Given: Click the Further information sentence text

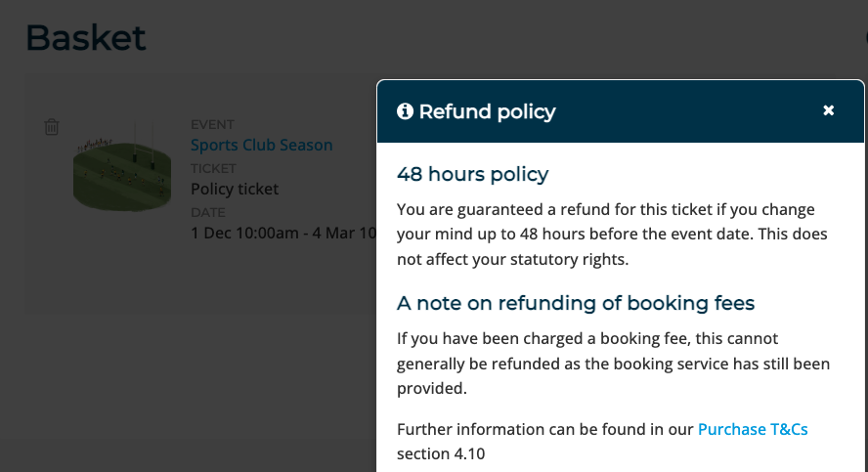Looking at the screenshot, I should (x=545, y=429).
